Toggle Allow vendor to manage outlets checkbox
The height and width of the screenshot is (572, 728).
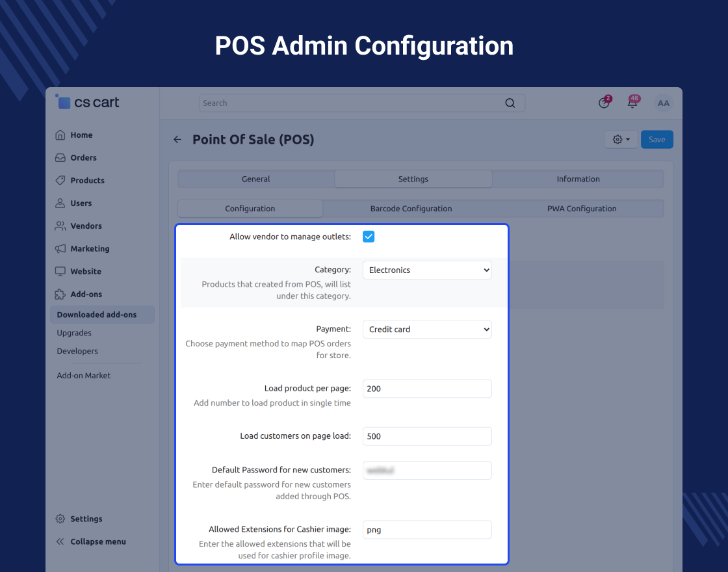(369, 237)
